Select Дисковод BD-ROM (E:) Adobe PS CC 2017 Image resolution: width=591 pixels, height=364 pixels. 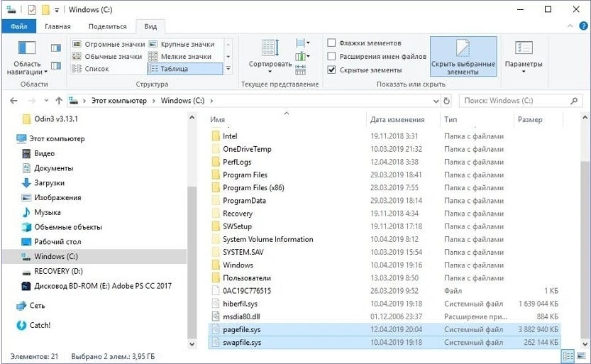click(102, 286)
